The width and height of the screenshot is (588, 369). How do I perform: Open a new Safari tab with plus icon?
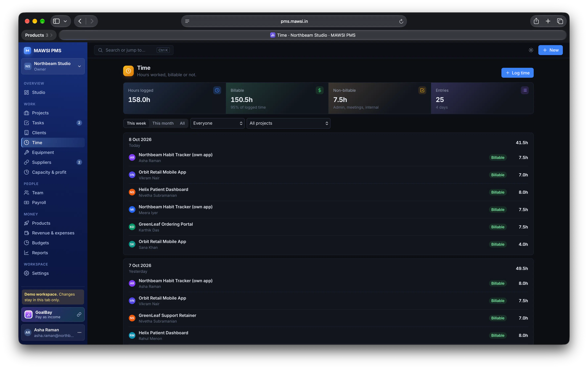click(x=548, y=21)
